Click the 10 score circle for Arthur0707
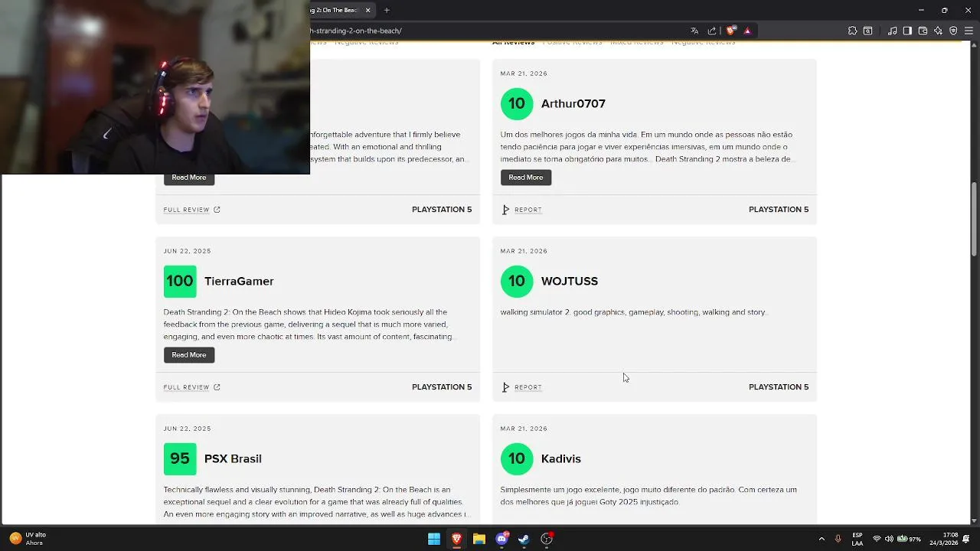 click(x=517, y=103)
